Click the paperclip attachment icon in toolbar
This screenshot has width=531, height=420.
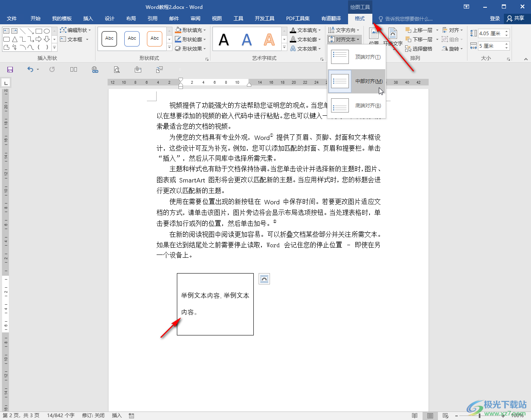138,70
